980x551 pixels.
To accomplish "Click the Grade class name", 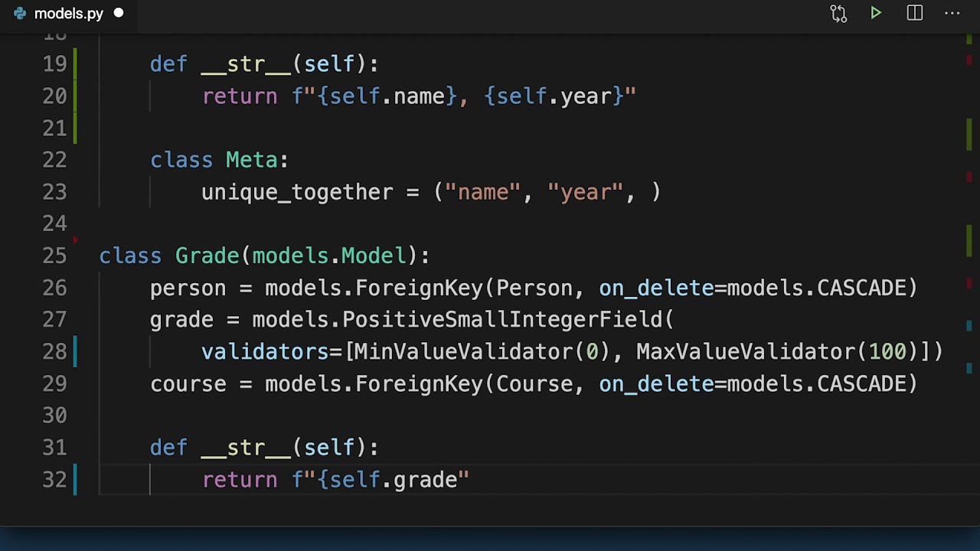I will (x=207, y=256).
